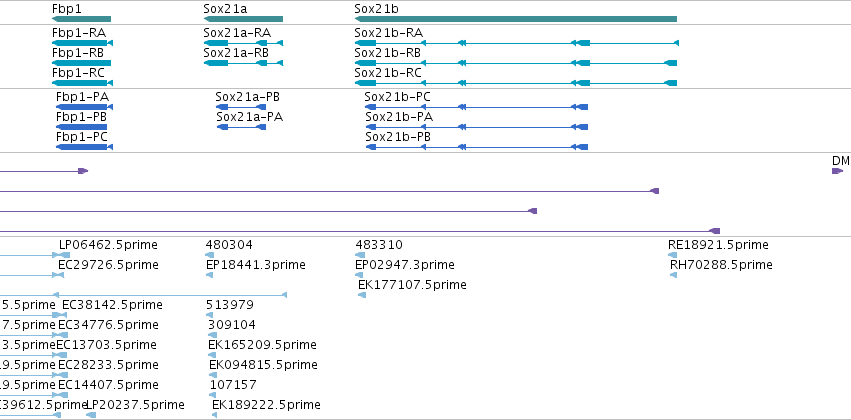The height and width of the screenshot is (420, 851).
Task: Select the RE18921.5prime EST label
Action: (x=718, y=245)
